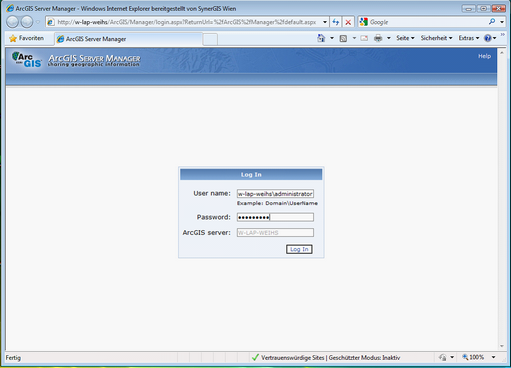Open the zoom level dropdown arrow

click(x=493, y=357)
